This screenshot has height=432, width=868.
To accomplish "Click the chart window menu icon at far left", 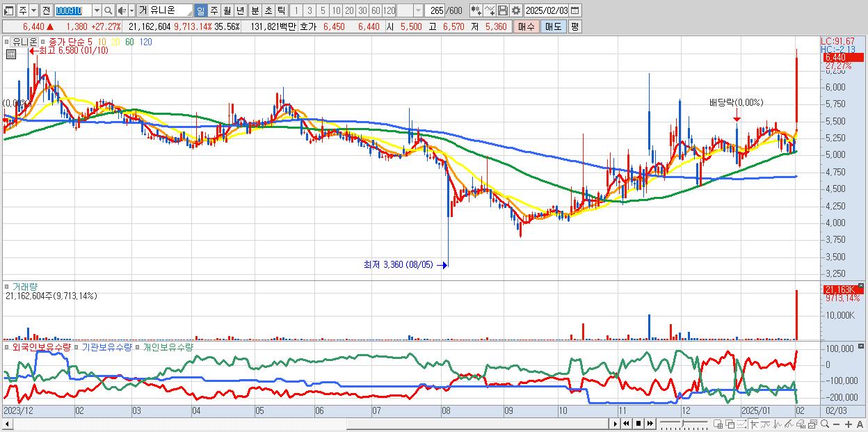I will pos(9,10).
